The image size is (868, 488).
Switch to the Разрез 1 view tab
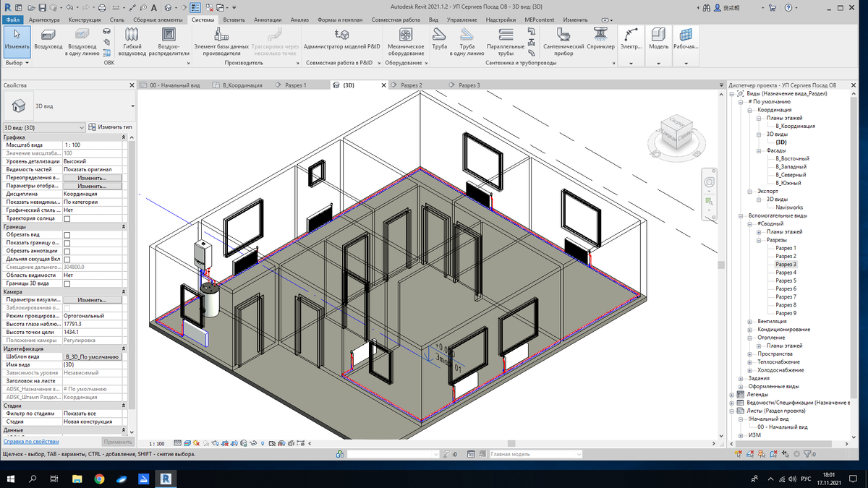coord(295,85)
